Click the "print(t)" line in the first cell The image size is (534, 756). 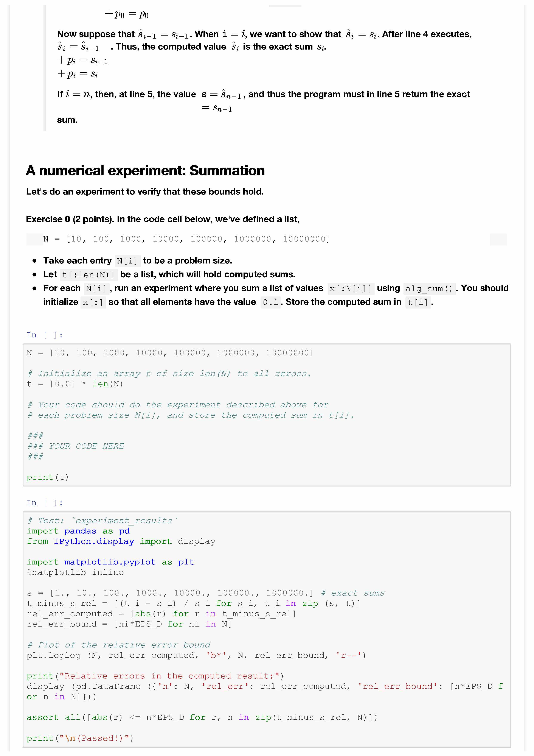(48, 477)
